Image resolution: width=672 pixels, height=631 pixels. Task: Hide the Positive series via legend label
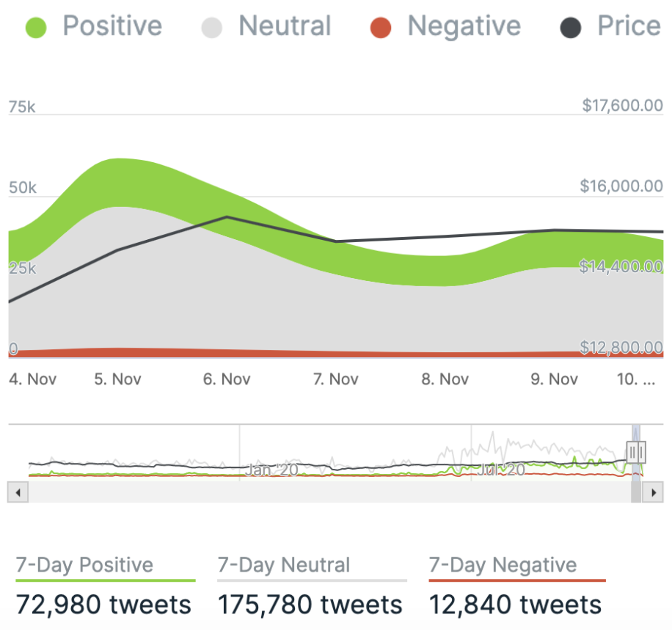[112, 26]
